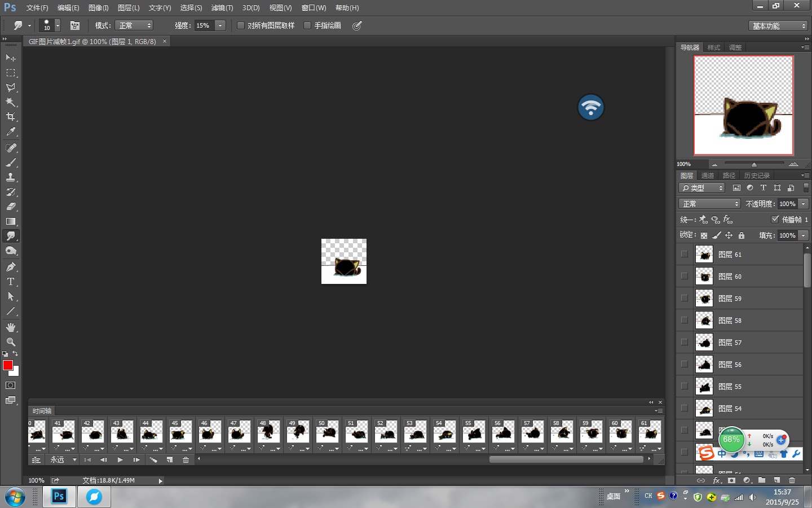Open the 永远 loop options dropdown
Image resolution: width=812 pixels, height=508 pixels.
click(x=63, y=460)
